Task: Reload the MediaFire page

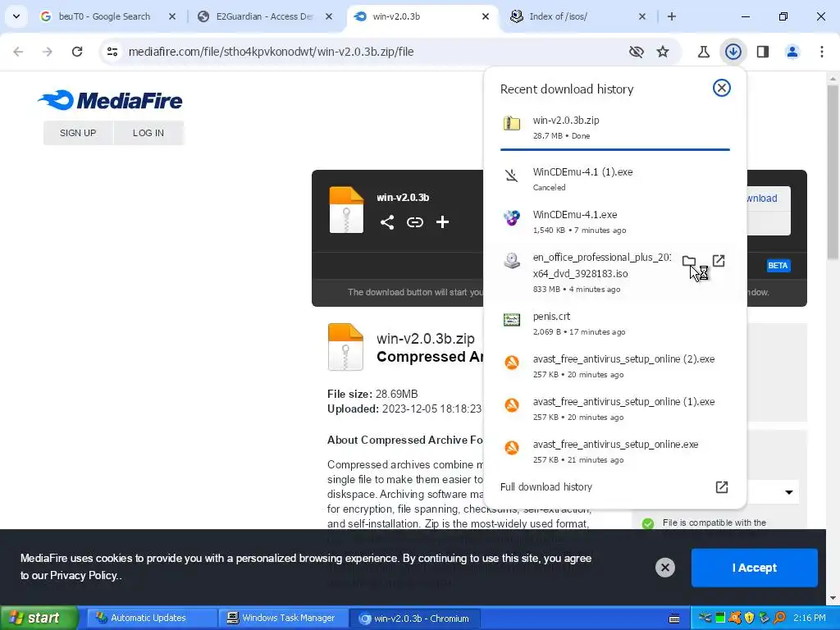Action: tap(77, 52)
